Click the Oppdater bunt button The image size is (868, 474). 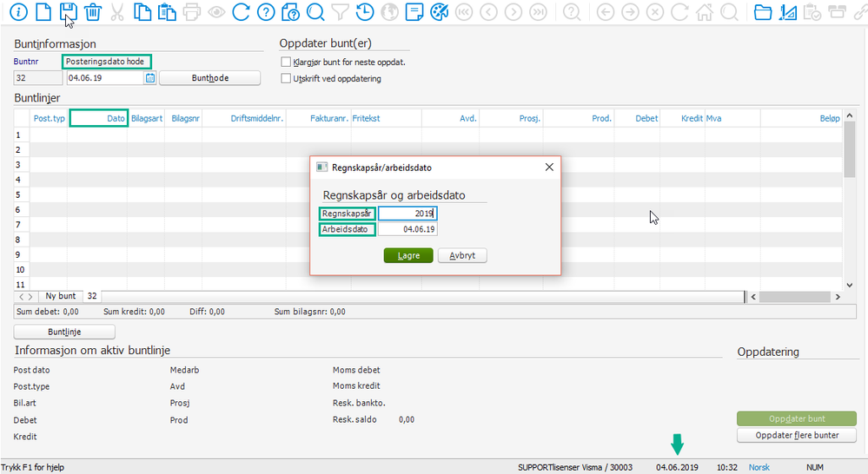pyautogui.click(x=797, y=418)
